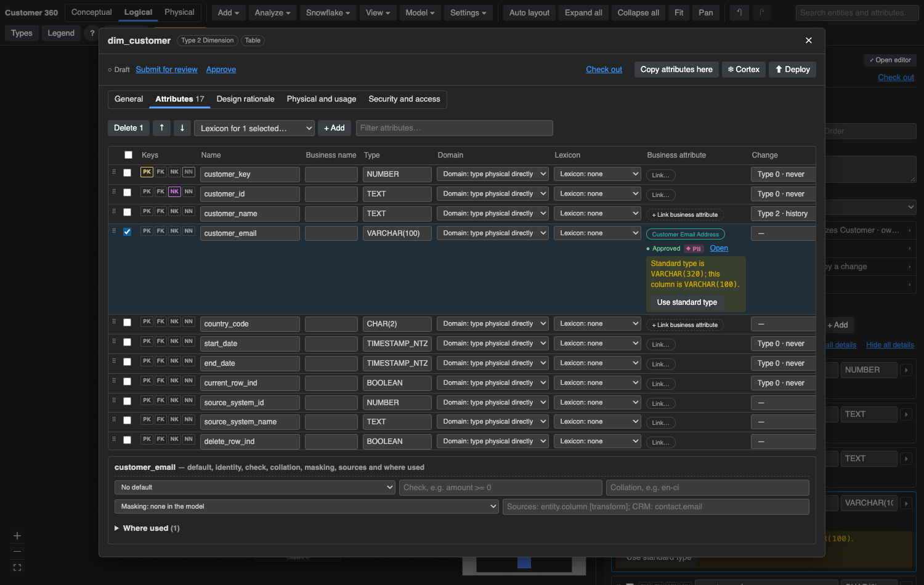Screen dimensions: 924x585
Task: Switch to the General tab
Action: [129, 99]
